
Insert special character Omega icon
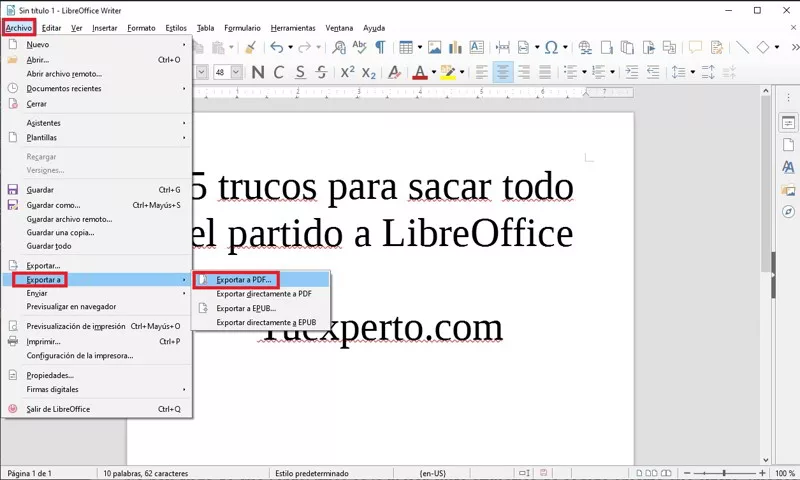tap(551, 47)
